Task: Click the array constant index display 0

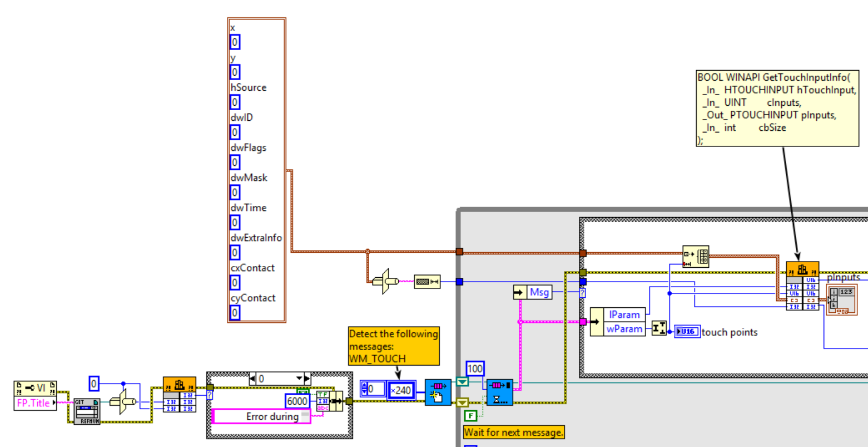Action: coord(376,390)
